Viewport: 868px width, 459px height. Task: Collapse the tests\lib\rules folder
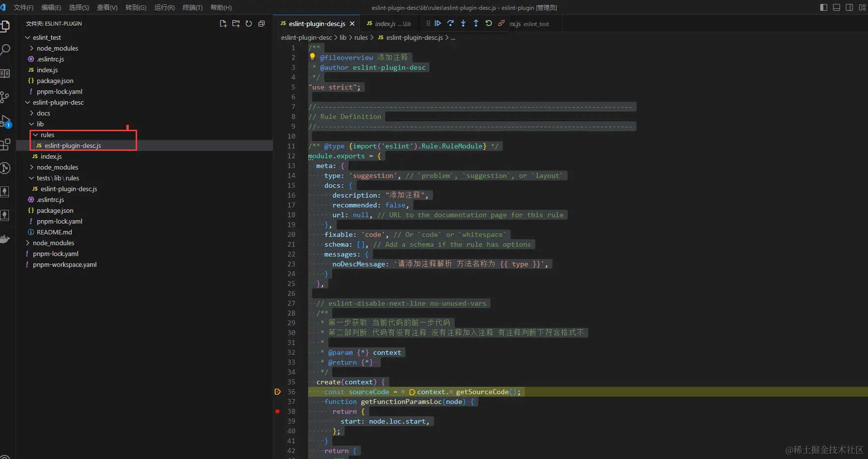point(31,178)
